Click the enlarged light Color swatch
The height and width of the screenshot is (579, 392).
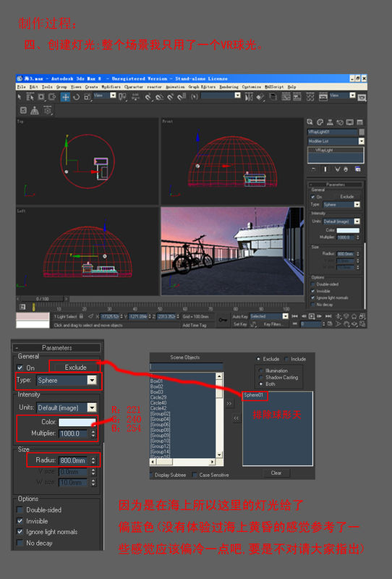click(76, 422)
